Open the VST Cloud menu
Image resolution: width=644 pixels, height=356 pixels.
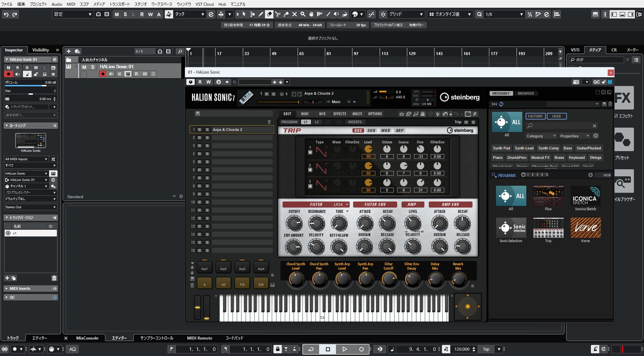click(204, 4)
